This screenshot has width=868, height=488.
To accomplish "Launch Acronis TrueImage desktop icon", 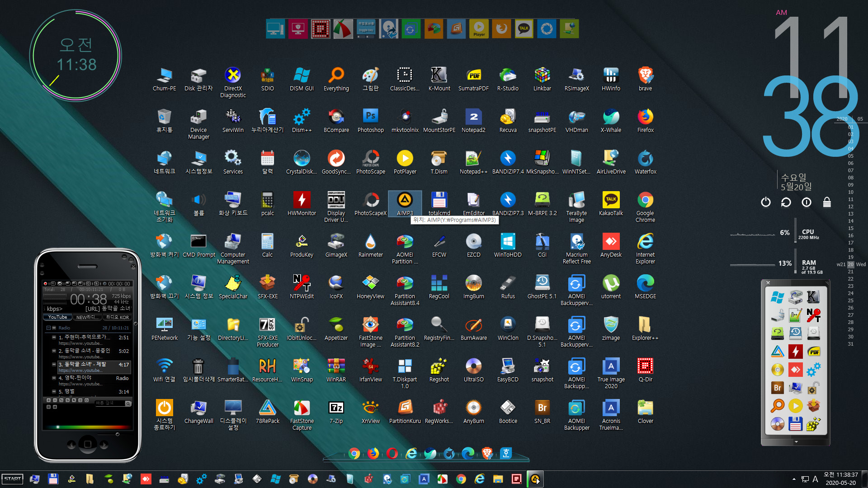I will (611, 415).
